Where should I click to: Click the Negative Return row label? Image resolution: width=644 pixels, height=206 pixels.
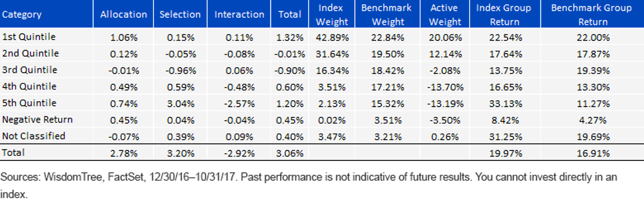(x=38, y=119)
